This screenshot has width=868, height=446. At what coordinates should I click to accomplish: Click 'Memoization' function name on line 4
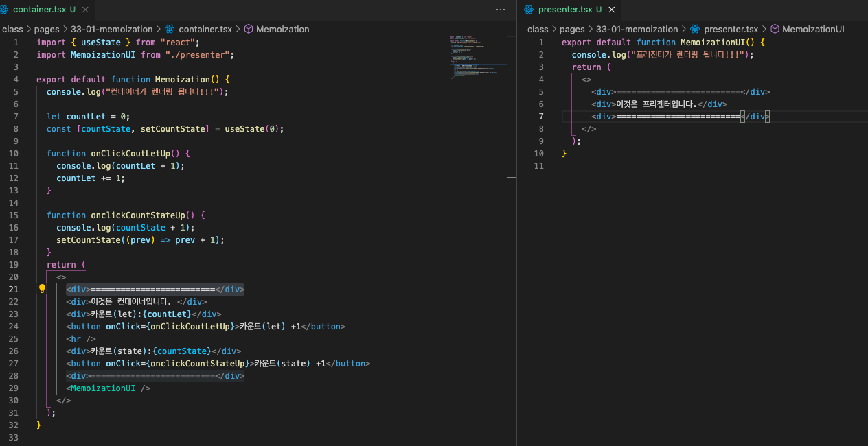pyautogui.click(x=182, y=79)
